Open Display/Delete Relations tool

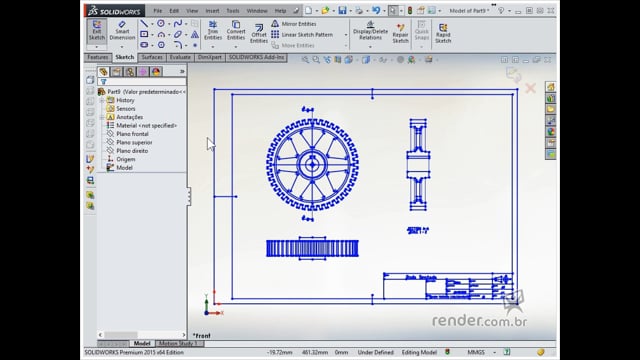point(370,31)
